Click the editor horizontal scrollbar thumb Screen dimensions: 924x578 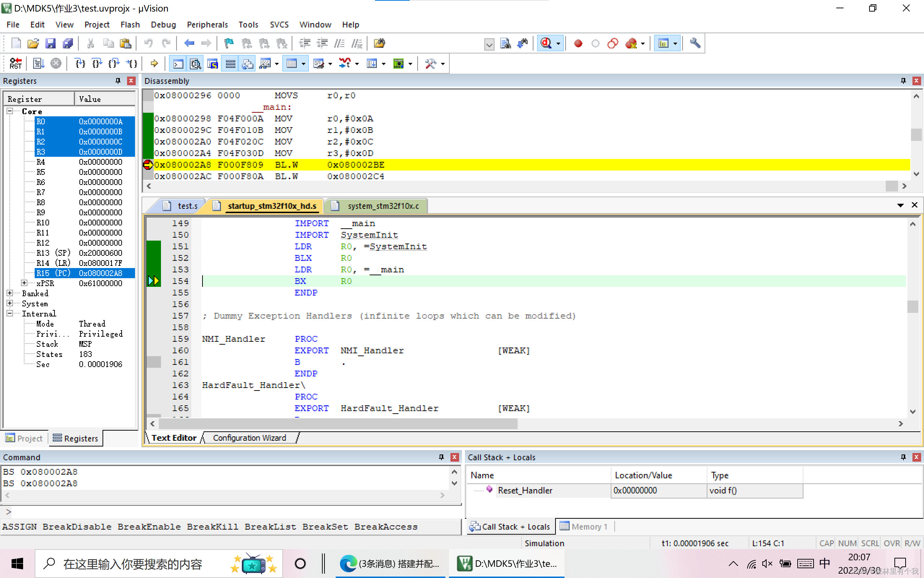338,423
